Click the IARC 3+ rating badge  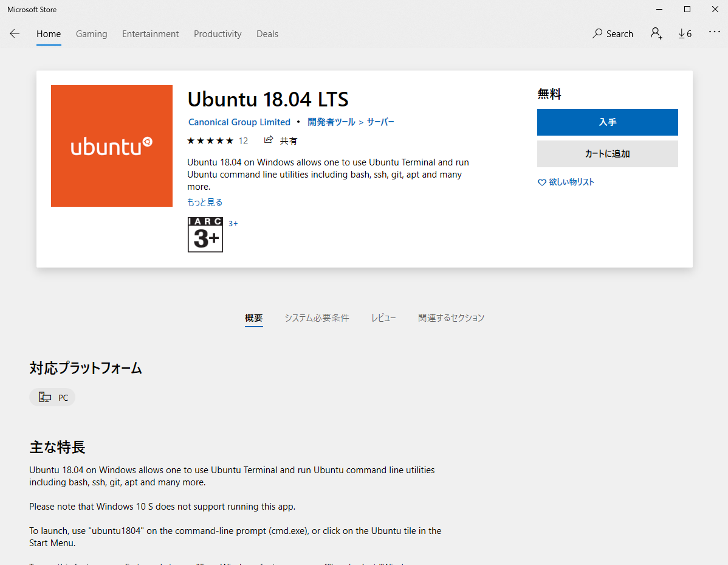coord(205,235)
